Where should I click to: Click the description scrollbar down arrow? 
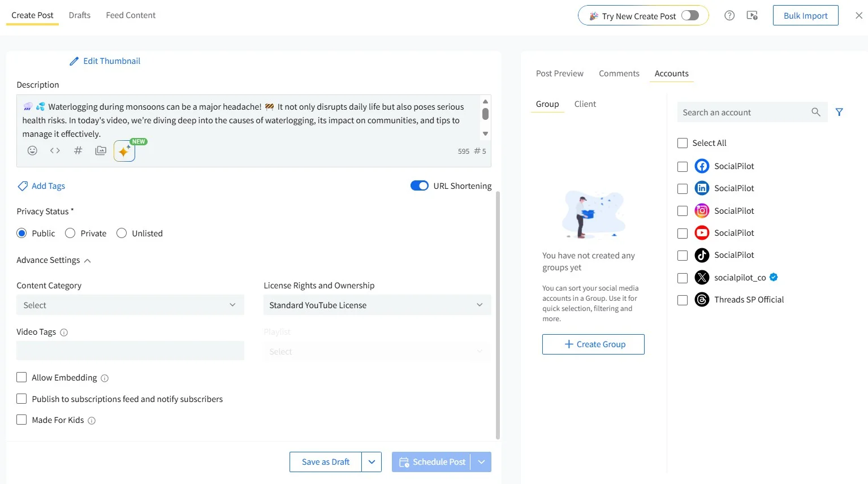pyautogui.click(x=485, y=134)
